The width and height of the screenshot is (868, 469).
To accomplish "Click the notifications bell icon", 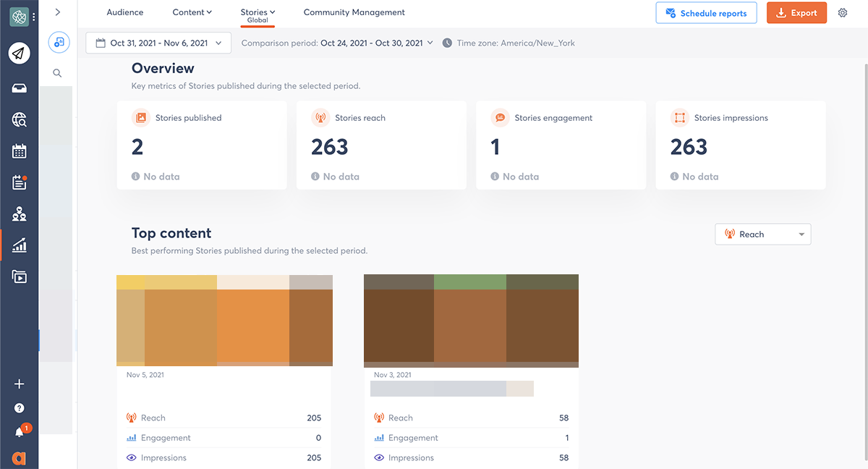I will click(x=20, y=432).
